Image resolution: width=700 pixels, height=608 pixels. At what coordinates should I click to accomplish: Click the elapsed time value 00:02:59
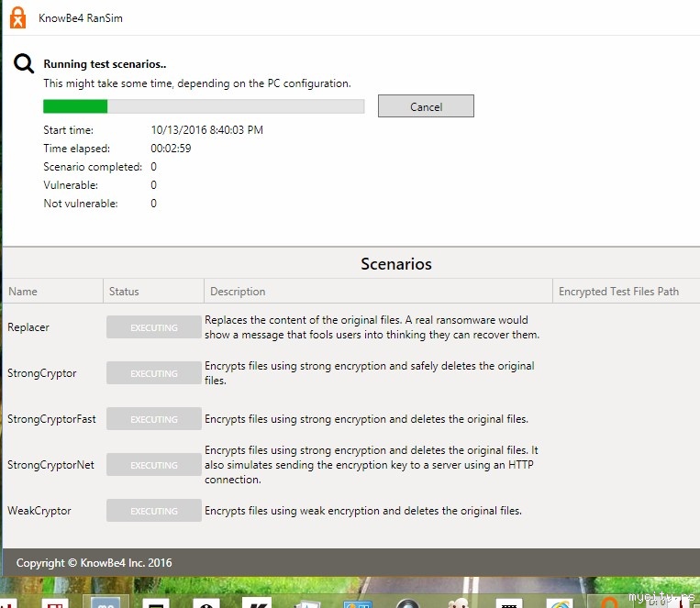(171, 149)
